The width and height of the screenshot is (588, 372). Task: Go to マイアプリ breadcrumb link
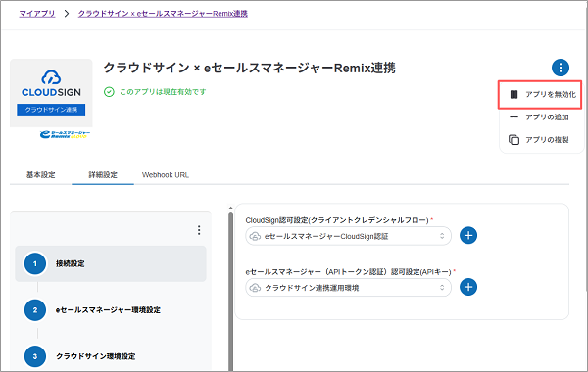click(37, 14)
